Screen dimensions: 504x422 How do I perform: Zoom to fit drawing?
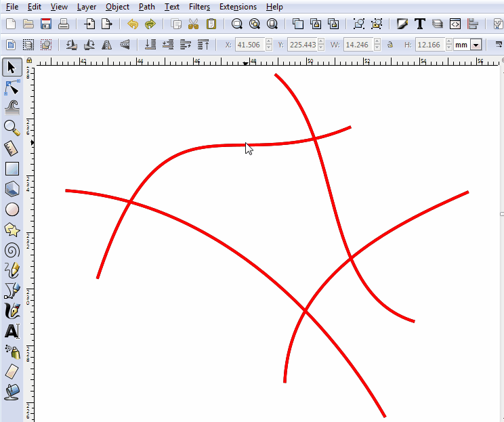(255, 24)
